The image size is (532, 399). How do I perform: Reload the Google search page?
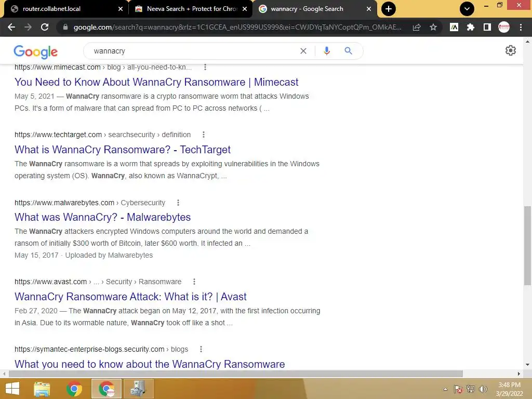coord(45,27)
